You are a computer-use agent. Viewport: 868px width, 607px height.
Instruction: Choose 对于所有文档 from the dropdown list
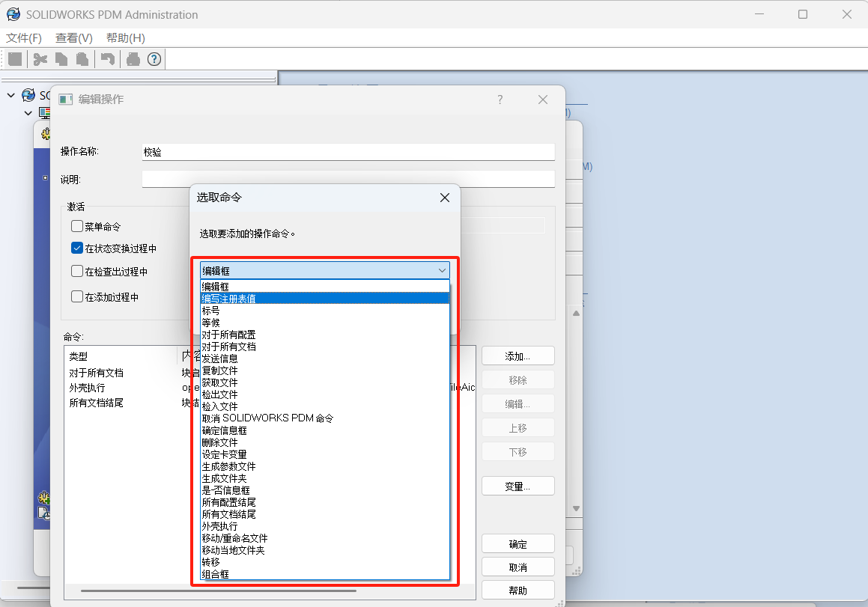tap(324, 347)
